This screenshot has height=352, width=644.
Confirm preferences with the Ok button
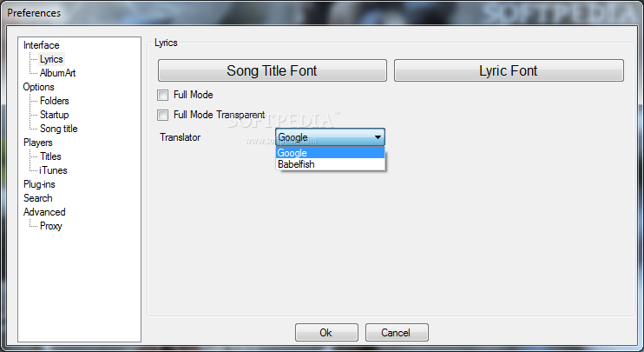pos(326,332)
